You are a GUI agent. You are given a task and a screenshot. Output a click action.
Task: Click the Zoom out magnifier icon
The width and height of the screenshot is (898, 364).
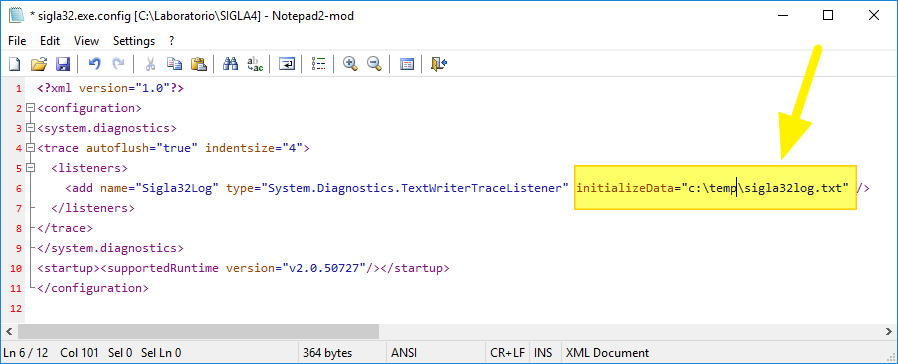374,64
